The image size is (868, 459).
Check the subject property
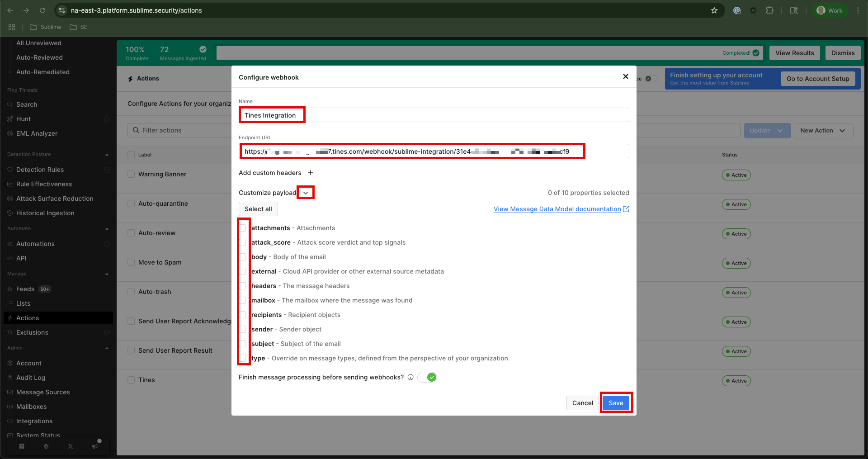pyautogui.click(x=243, y=344)
